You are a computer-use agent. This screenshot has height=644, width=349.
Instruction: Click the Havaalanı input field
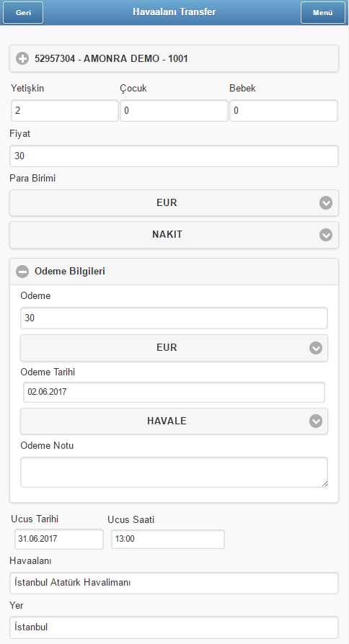click(174, 583)
